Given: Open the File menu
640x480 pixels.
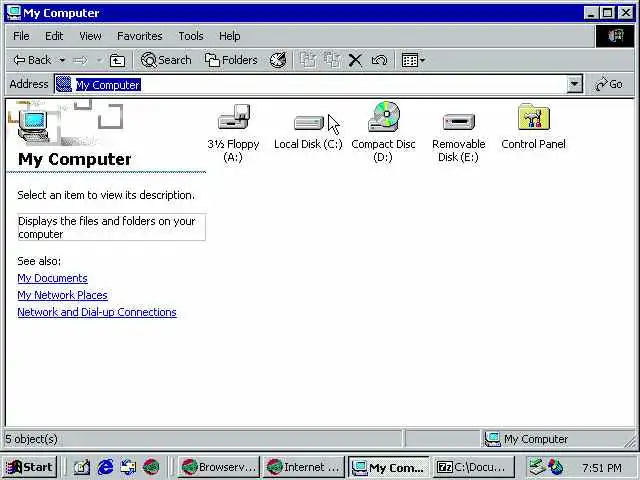Looking at the screenshot, I should tap(21, 36).
